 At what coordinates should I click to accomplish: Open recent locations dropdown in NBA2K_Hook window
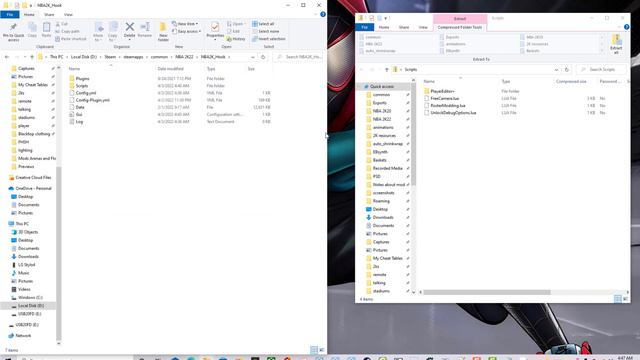24,57
